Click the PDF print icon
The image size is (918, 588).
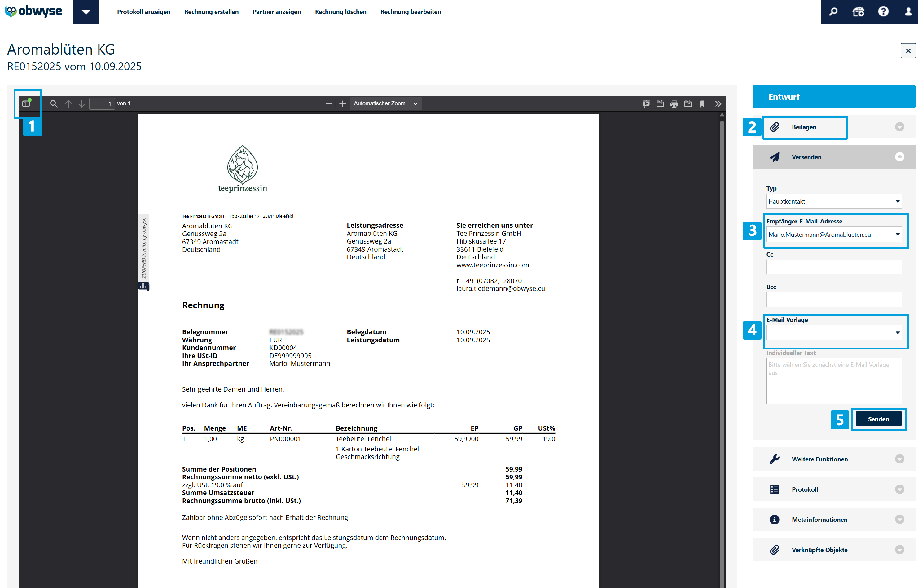point(674,103)
